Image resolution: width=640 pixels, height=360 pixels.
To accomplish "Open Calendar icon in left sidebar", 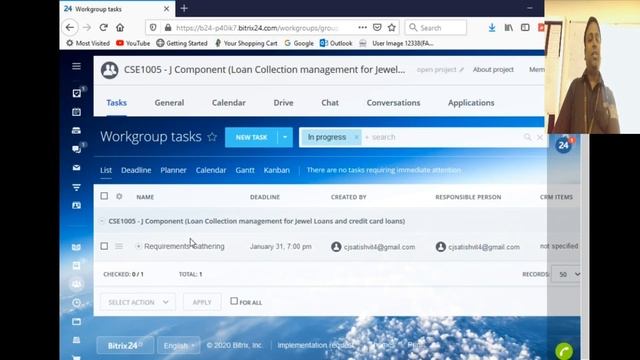I will click(76, 112).
